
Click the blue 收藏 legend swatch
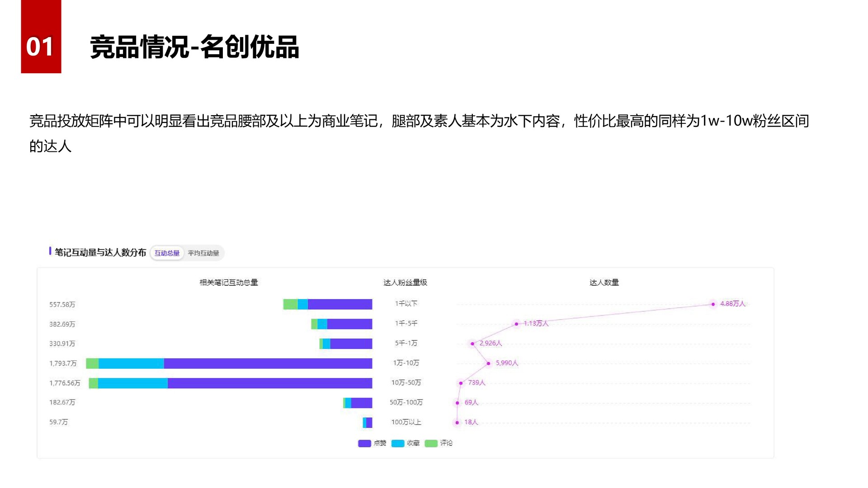tap(398, 443)
